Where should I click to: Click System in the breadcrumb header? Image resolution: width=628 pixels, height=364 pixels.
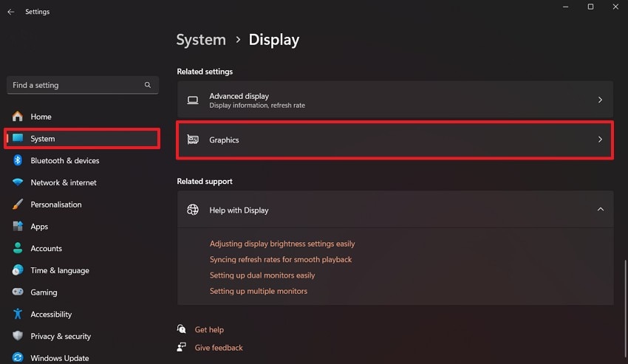click(x=201, y=40)
